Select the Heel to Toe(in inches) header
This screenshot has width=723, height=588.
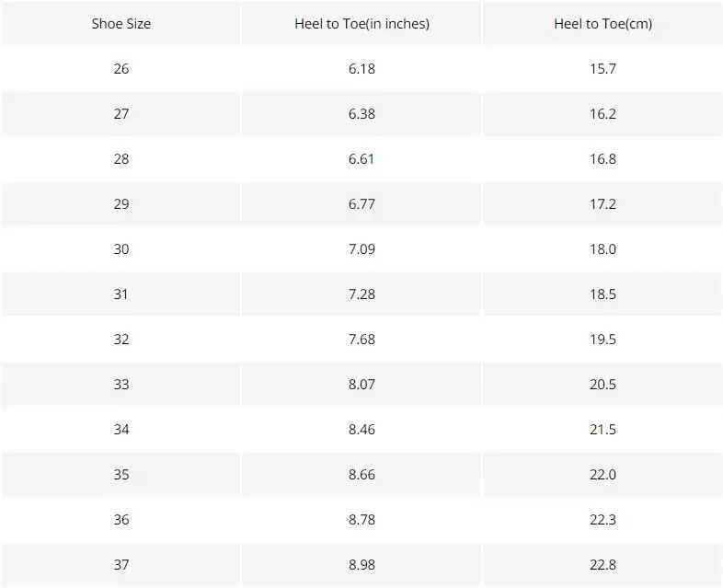point(362,24)
